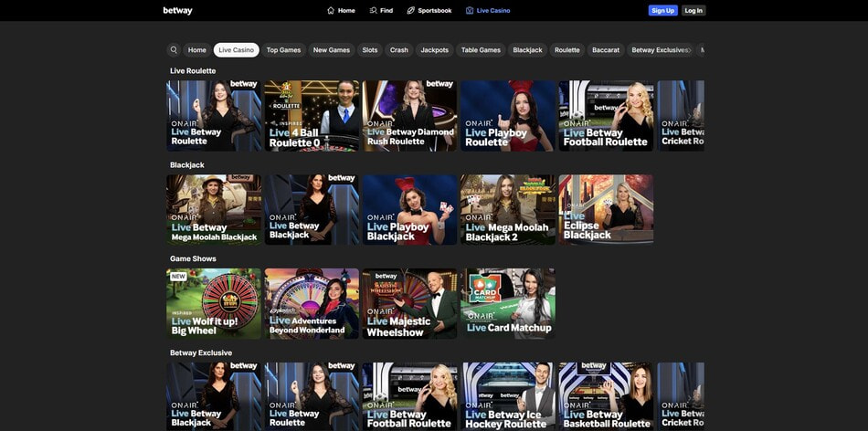Go to Home in top navigation
Screen dimensions: 868x431
tap(341, 11)
